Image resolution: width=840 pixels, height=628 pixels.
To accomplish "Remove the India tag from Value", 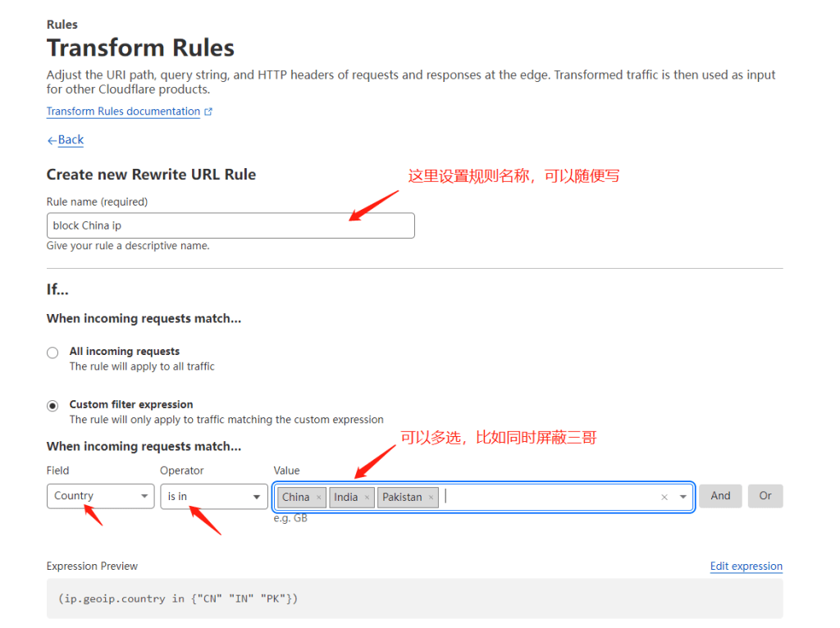I will [367, 498].
